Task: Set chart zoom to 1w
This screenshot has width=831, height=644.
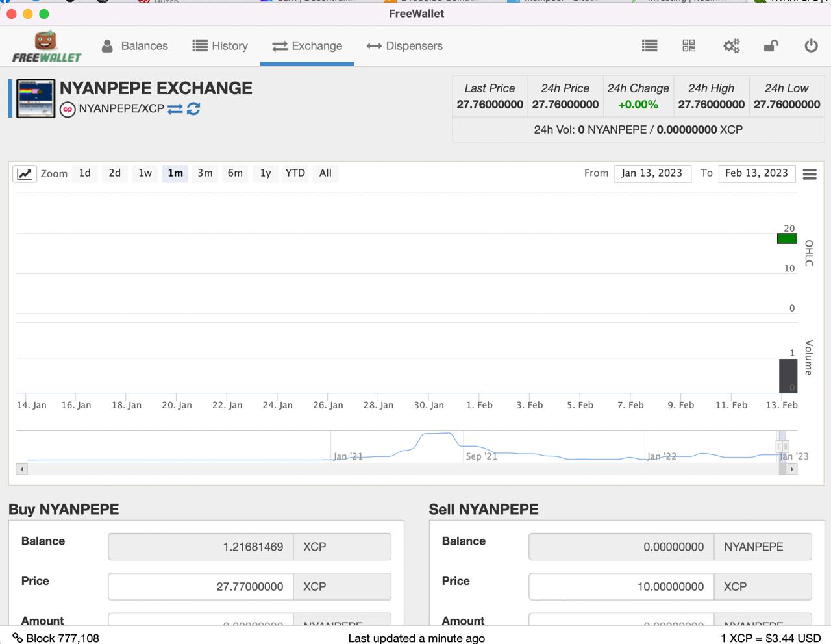Action: (145, 173)
